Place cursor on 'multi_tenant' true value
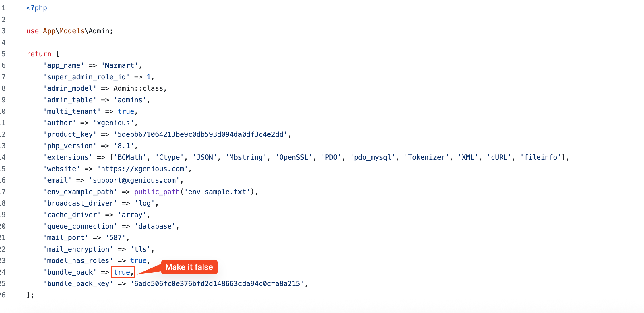The image size is (644, 313). pos(126,111)
